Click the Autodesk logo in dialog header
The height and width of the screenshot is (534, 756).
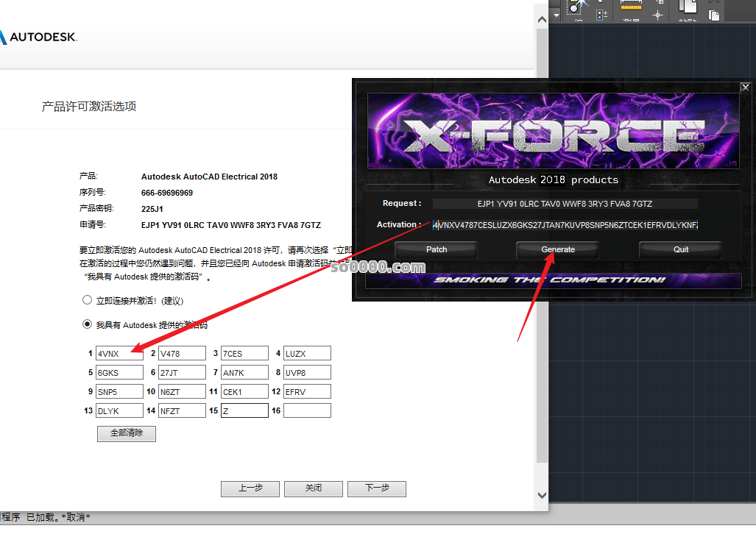pyautogui.click(x=38, y=37)
